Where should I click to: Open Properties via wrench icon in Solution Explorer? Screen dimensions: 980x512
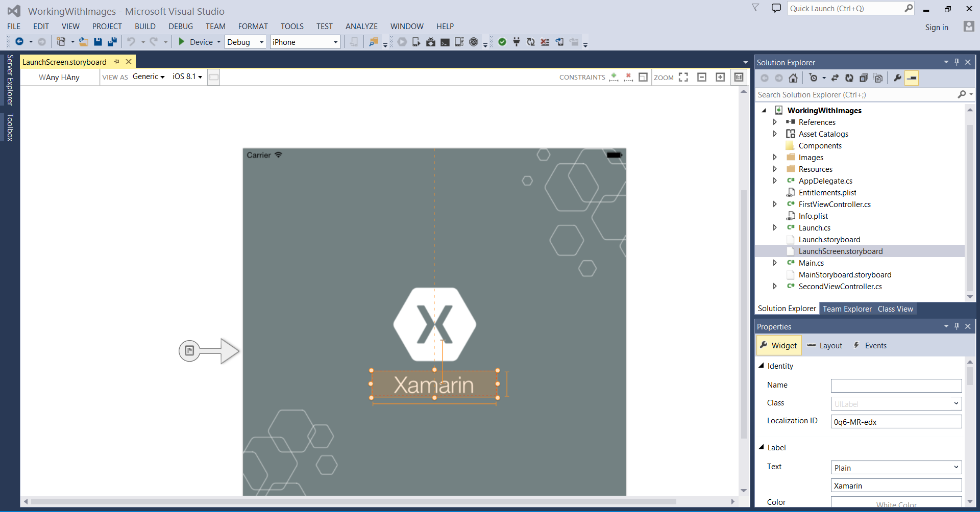(897, 78)
